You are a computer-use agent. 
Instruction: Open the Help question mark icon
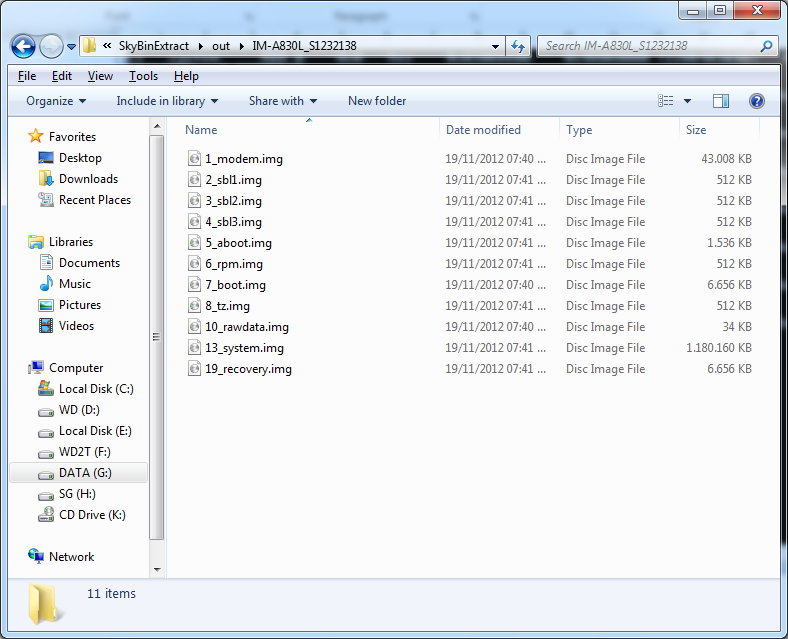pyautogui.click(x=757, y=101)
